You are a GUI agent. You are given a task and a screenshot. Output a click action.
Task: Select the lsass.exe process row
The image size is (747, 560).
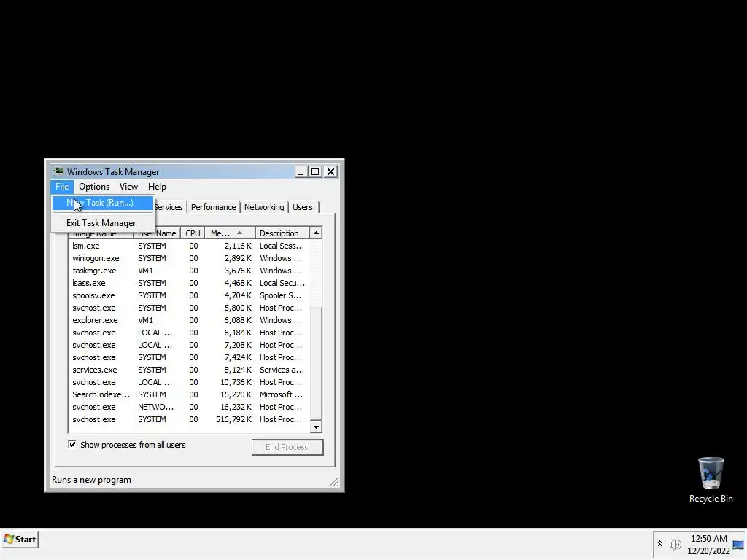pyautogui.click(x=189, y=283)
